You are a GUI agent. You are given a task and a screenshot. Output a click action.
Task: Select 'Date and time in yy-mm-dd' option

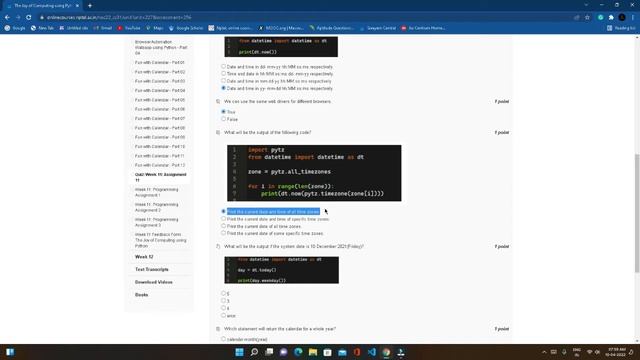(223, 88)
